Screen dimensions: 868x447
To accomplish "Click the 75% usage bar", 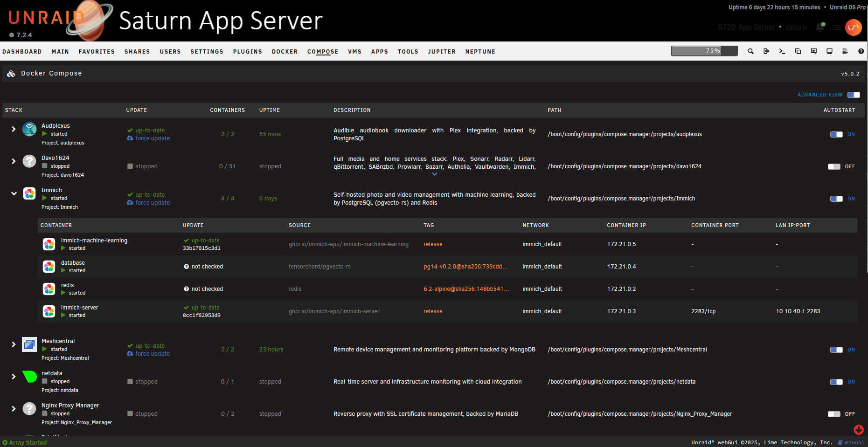I will click(704, 51).
